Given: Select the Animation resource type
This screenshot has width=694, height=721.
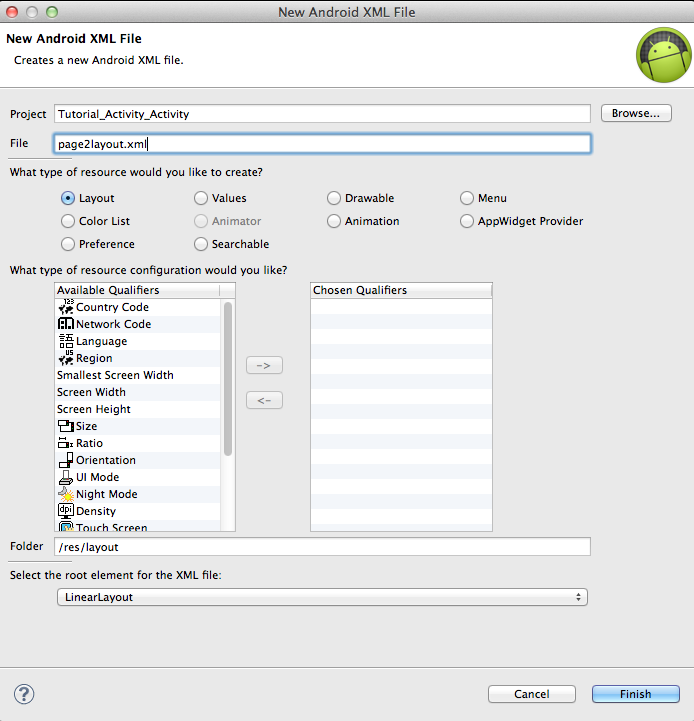Looking at the screenshot, I should tap(363, 221).
